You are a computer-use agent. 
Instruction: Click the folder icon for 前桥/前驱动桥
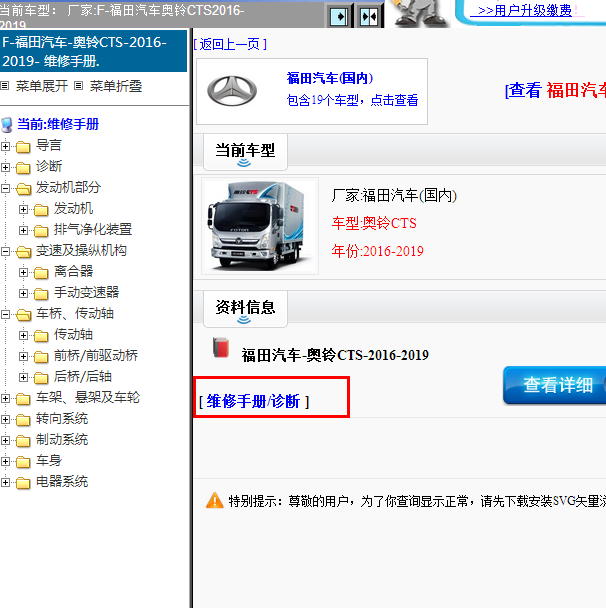41,356
